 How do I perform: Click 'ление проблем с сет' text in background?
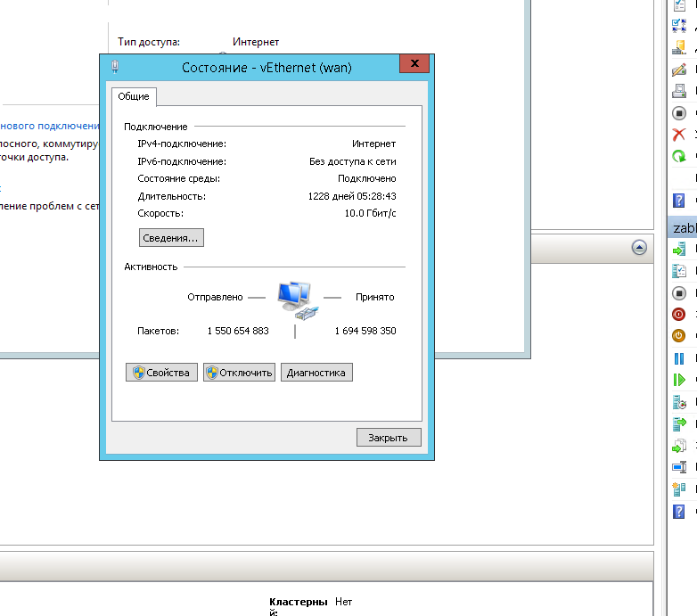50,206
